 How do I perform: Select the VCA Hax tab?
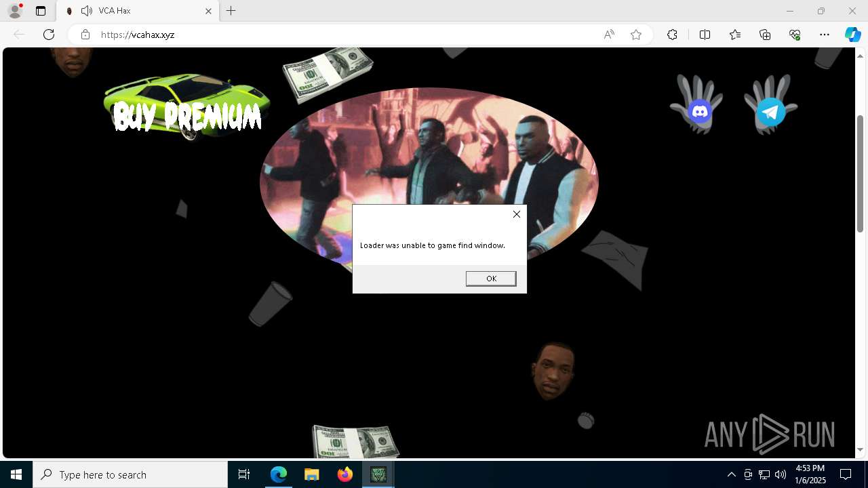[x=138, y=11]
